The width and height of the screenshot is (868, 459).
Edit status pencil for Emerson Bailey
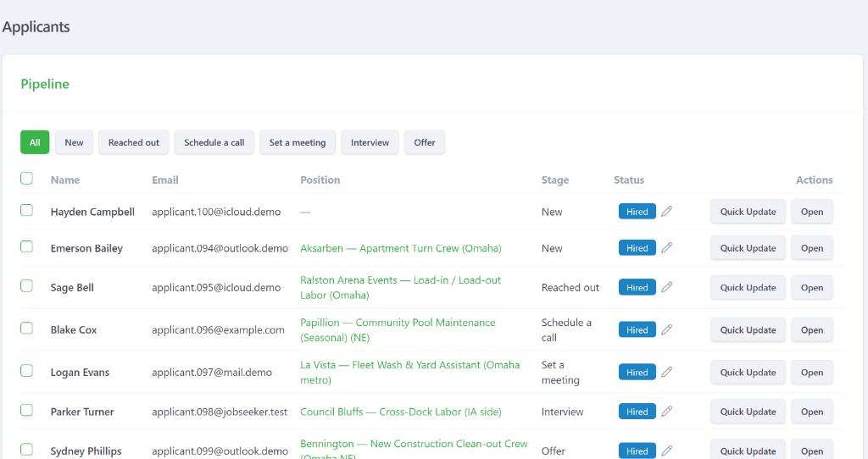(x=667, y=248)
